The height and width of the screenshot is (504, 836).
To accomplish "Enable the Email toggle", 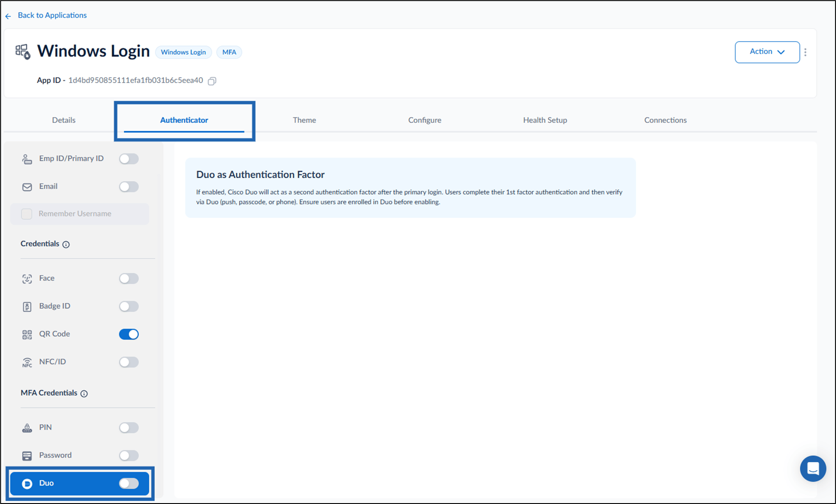I will click(x=129, y=187).
